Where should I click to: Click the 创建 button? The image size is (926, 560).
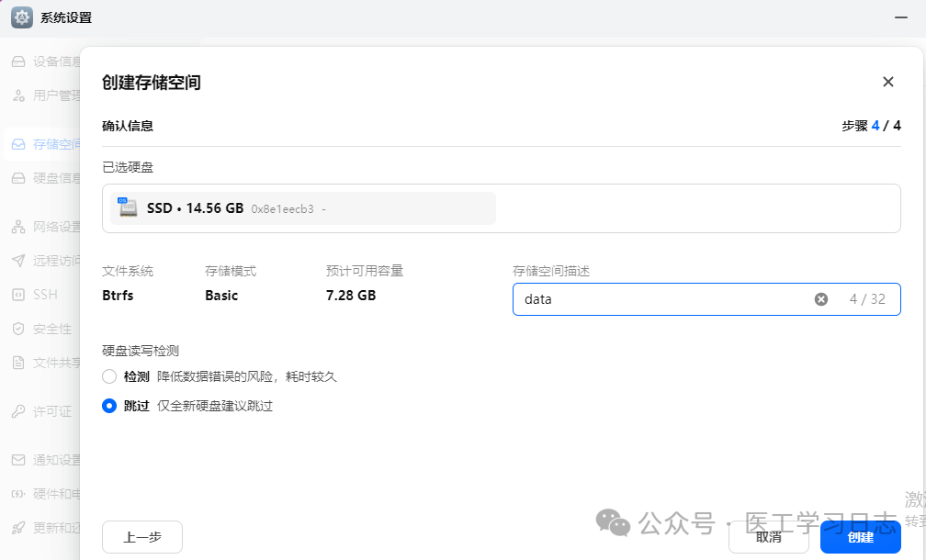(859, 537)
